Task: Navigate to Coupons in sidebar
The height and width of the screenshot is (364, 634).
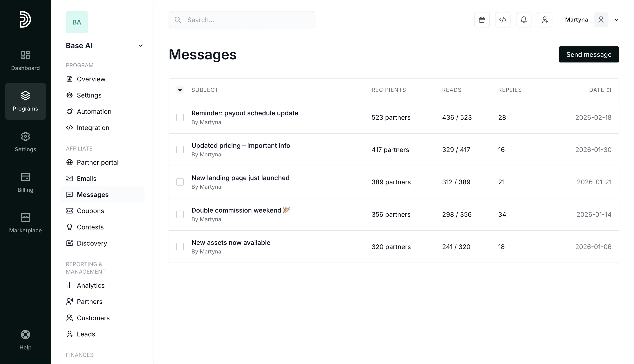Action: pyautogui.click(x=90, y=211)
